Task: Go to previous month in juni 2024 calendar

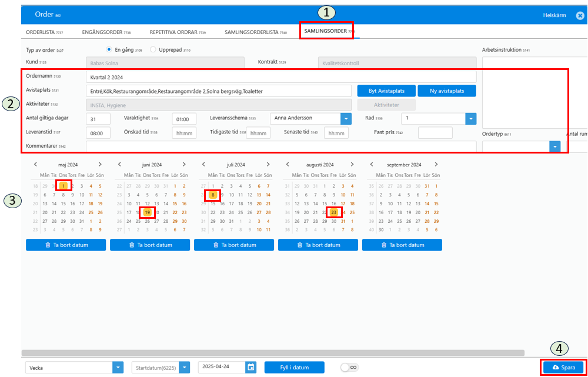Action: [119, 164]
